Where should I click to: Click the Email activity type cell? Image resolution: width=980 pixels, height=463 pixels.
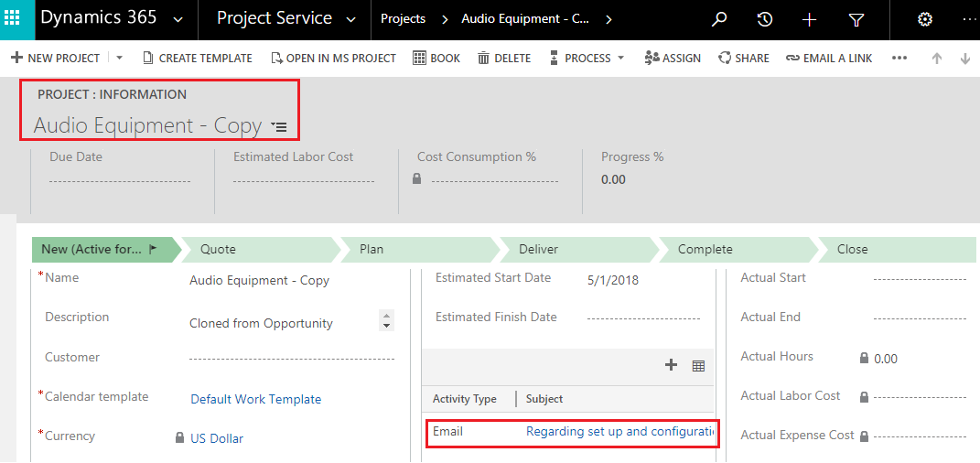(x=447, y=432)
